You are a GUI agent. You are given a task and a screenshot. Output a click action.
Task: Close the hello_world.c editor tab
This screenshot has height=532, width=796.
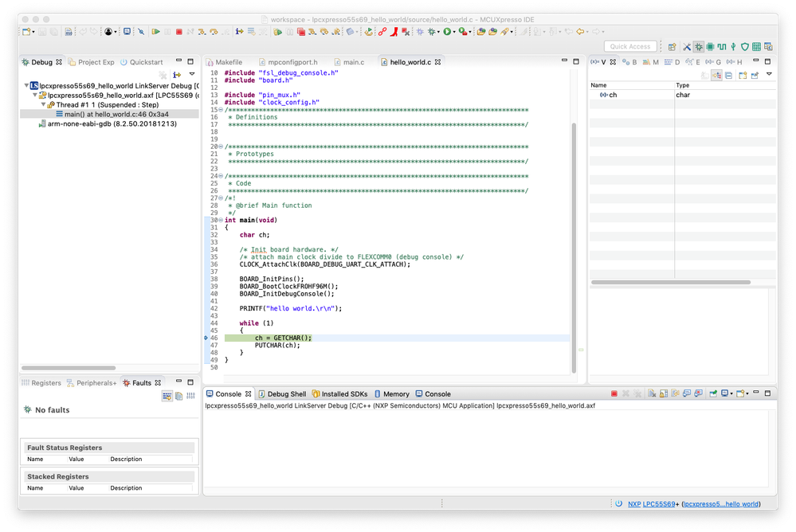437,62
